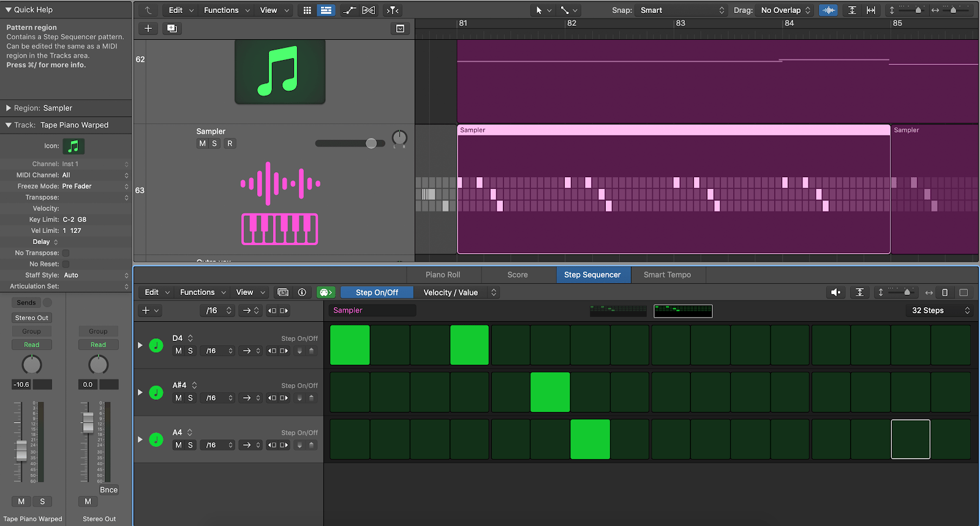
Task: Toggle the D4 row on/off button
Action: (156, 345)
